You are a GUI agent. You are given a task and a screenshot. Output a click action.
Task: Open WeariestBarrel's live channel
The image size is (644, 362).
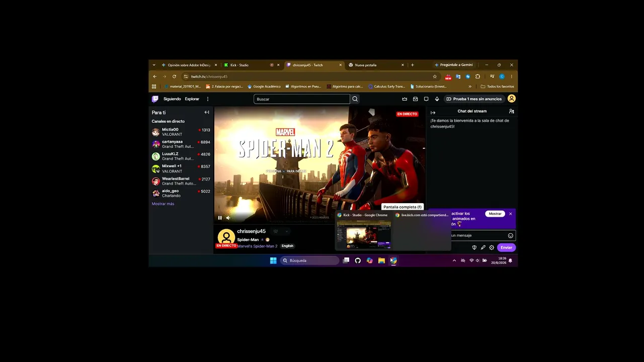pyautogui.click(x=181, y=181)
